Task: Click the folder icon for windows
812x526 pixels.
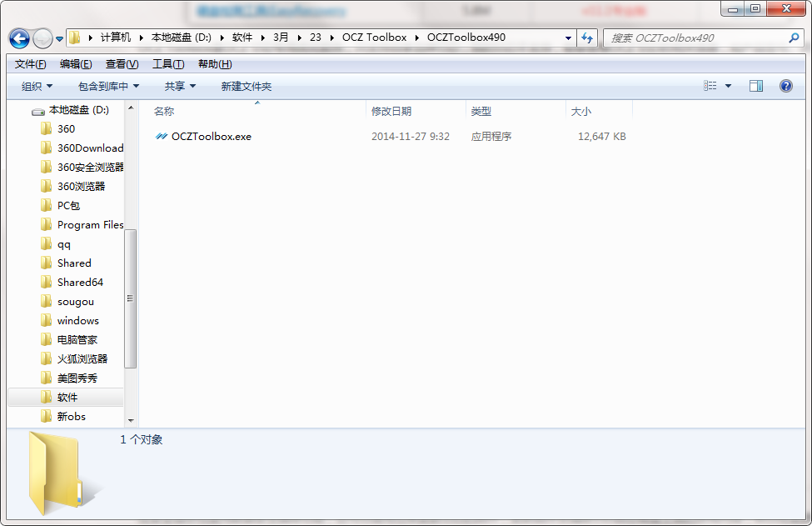Action: tap(46, 320)
